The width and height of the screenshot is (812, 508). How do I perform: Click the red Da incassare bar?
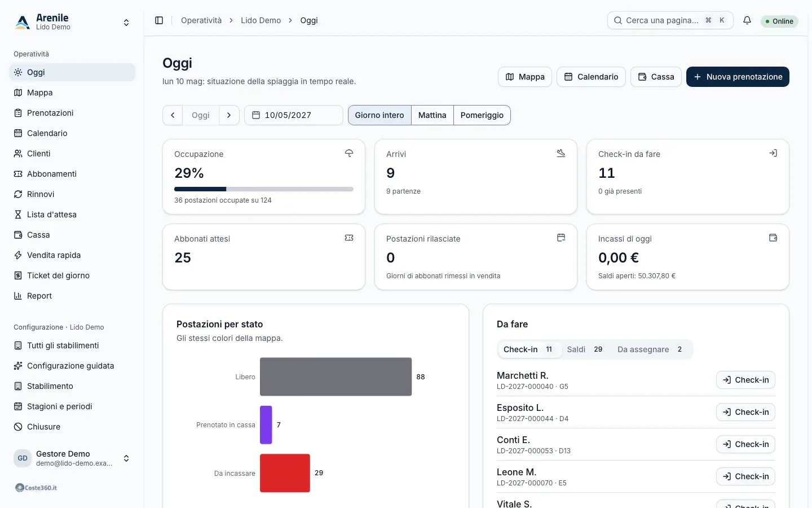[285, 473]
